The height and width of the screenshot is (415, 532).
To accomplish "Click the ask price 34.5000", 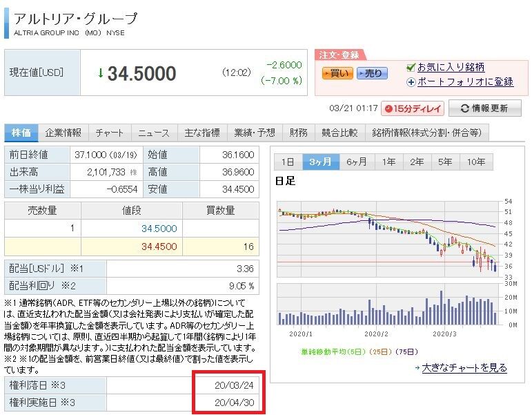I will 159,229.
